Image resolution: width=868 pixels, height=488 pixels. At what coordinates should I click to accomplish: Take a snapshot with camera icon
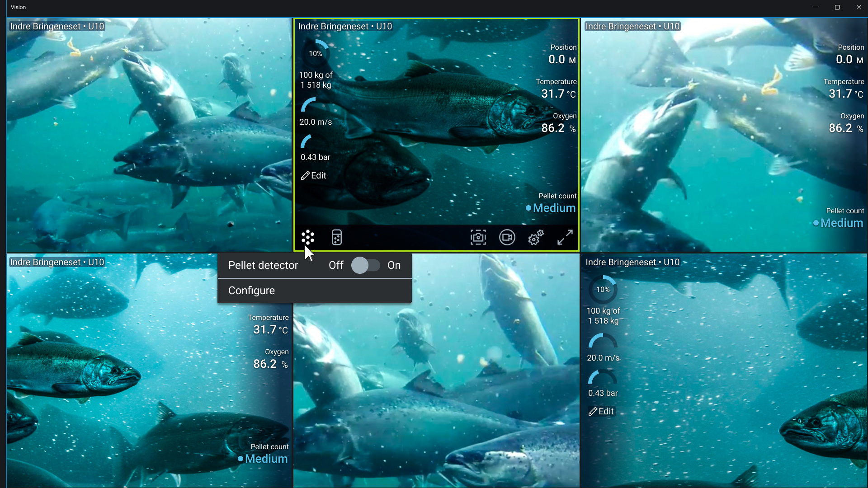[478, 237]
